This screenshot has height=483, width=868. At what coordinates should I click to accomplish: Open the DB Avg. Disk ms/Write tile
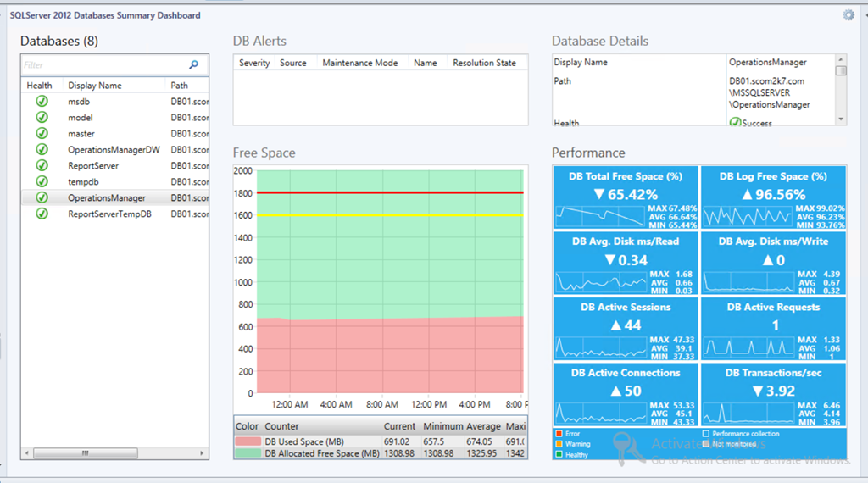point(773,263)
